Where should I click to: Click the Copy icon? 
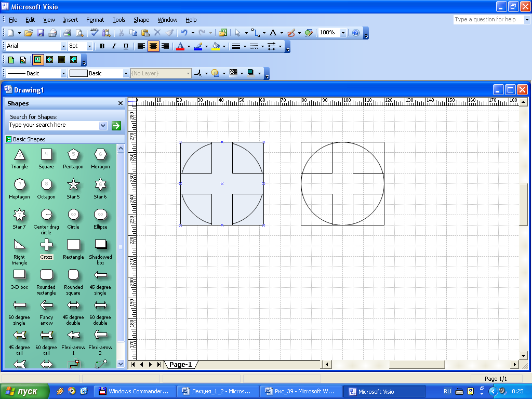click(x=134, y=33)
